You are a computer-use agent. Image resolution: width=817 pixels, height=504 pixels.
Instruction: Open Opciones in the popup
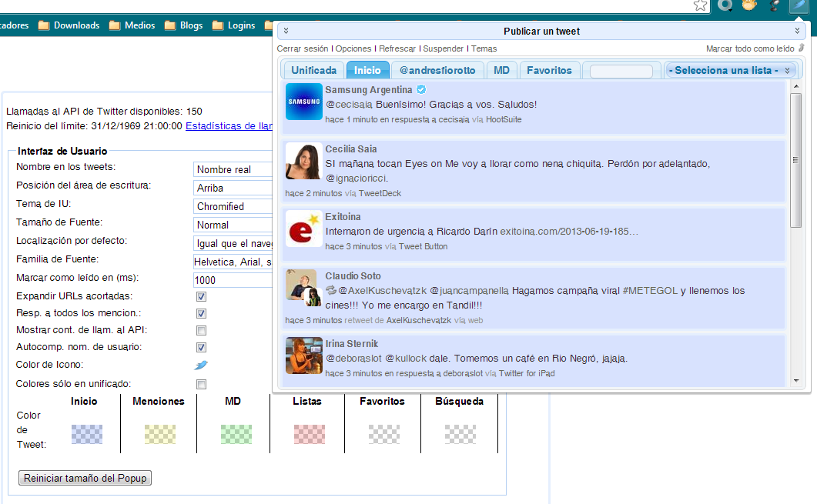(353, 48)
